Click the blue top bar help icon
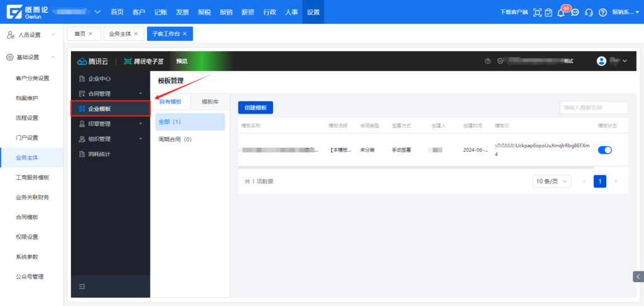Image resolution: width=644 pixels, height=306 pixels. 602,13
